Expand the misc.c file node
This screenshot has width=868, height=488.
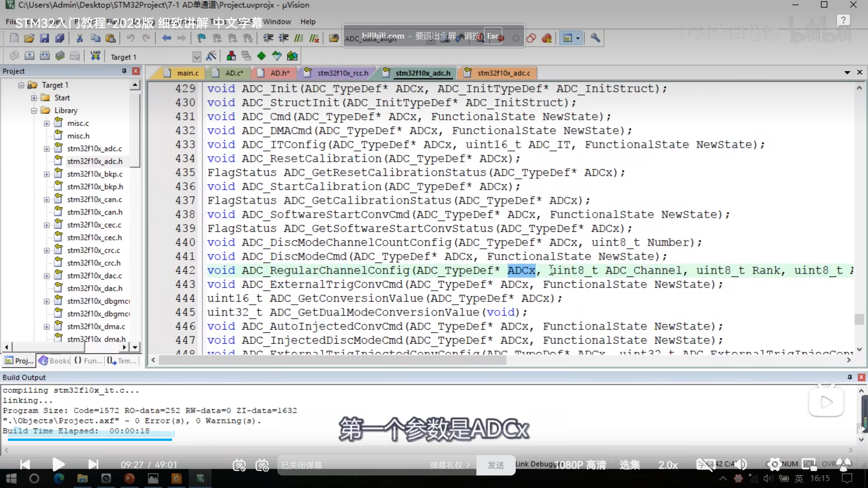(47, 123)
